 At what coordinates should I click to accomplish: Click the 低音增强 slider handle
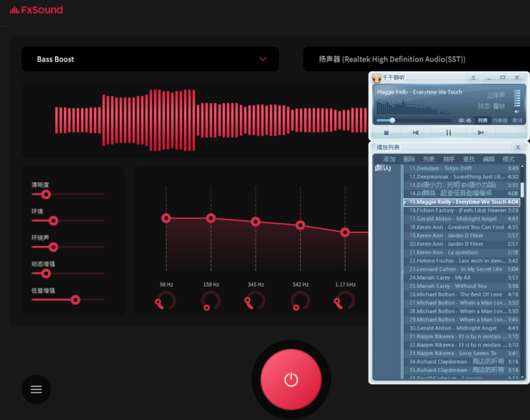tap(76, 299)
